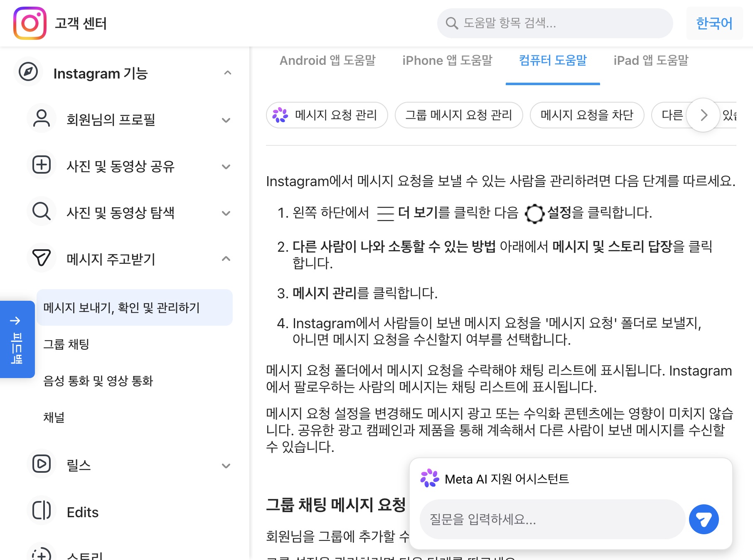Click the messaging paper-plane icon in sidebar
753x560 pixels.
(x=42, y=258)
